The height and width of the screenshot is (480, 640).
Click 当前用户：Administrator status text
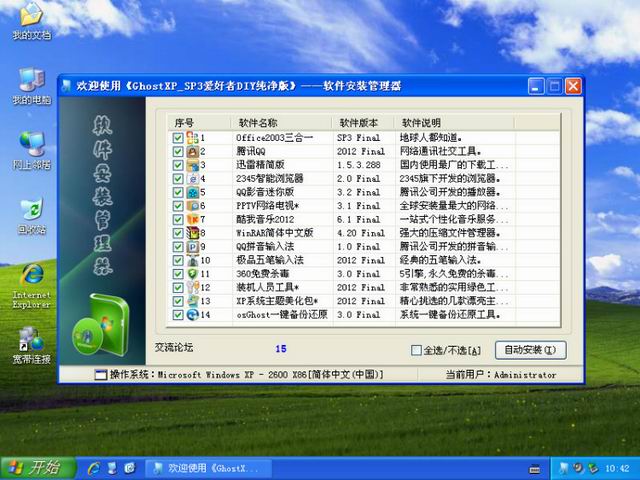click(x=501, y=375)
